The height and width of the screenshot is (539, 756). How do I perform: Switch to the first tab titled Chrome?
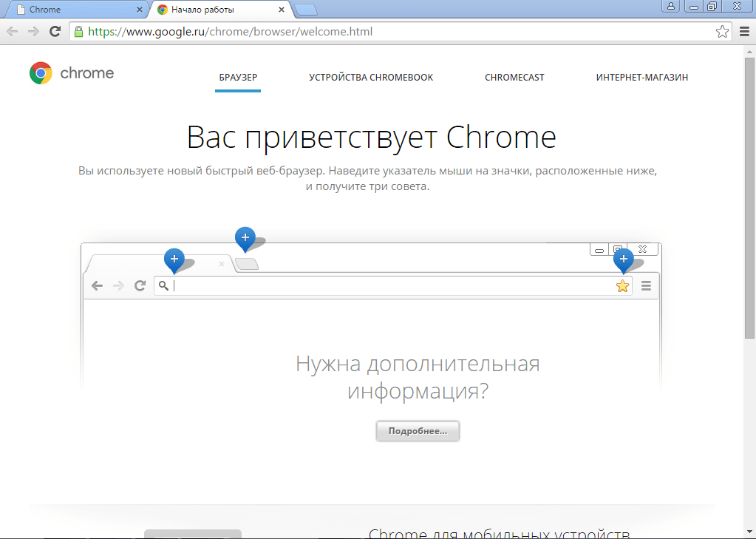(x=77, y=10)
